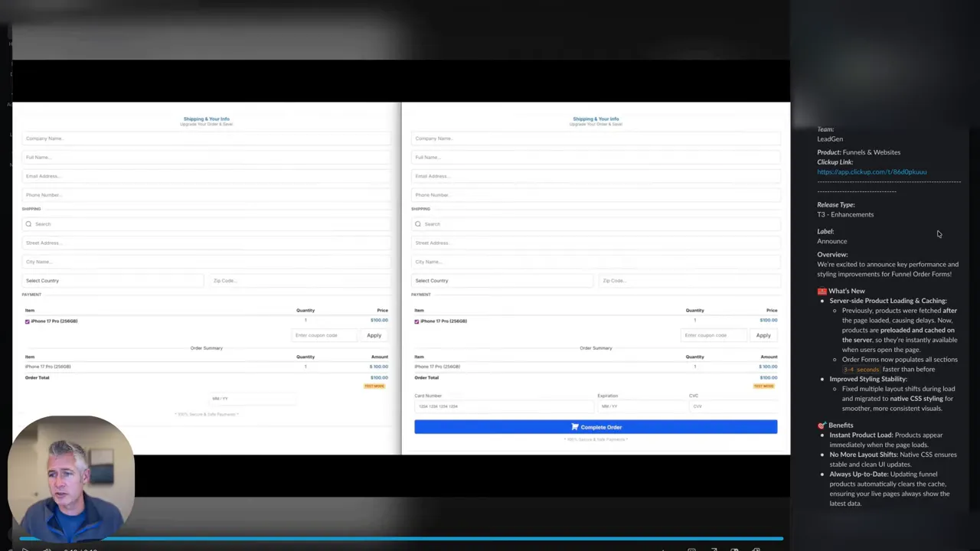Screen dimensions: 980x551
Task: Click the 'Benefits' heading
Action: [840, 425]
